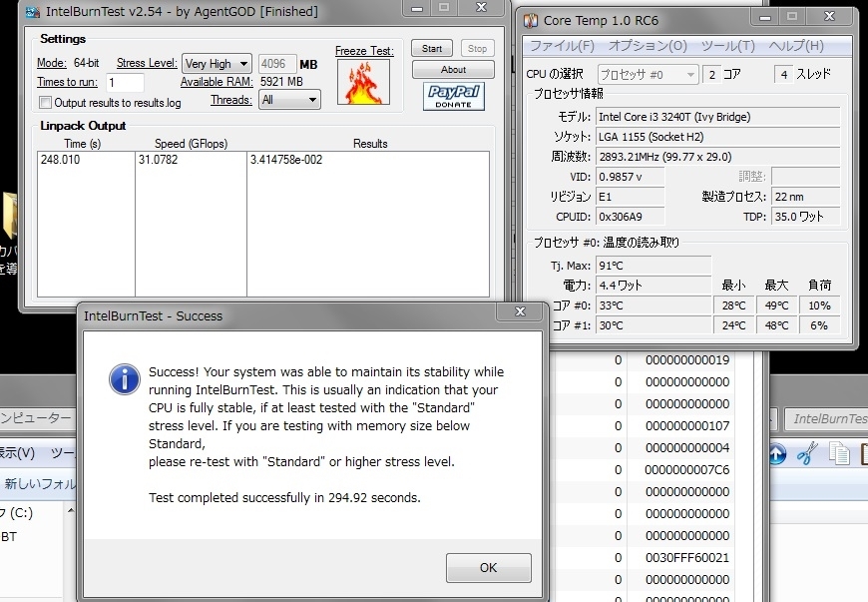Click the 2893.21MHz frequency field
Viewport: 868px width, 602px height.
coord(718,157)
